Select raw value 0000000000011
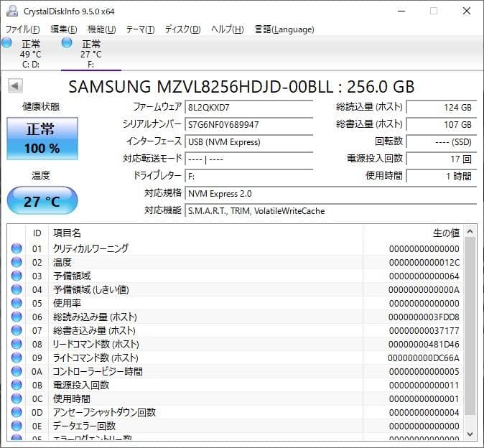The width and height of the screenshot is (484, 448). click(x=424, y=386)
